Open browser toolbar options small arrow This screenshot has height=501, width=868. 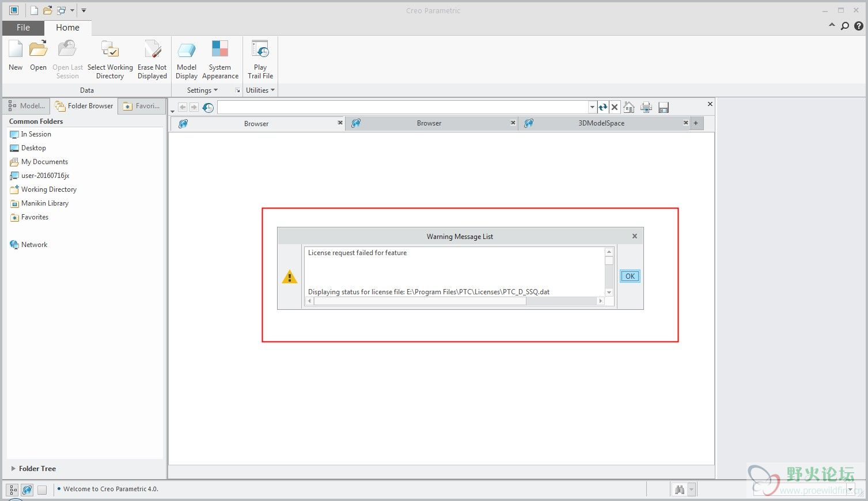(x=172, y=111)
